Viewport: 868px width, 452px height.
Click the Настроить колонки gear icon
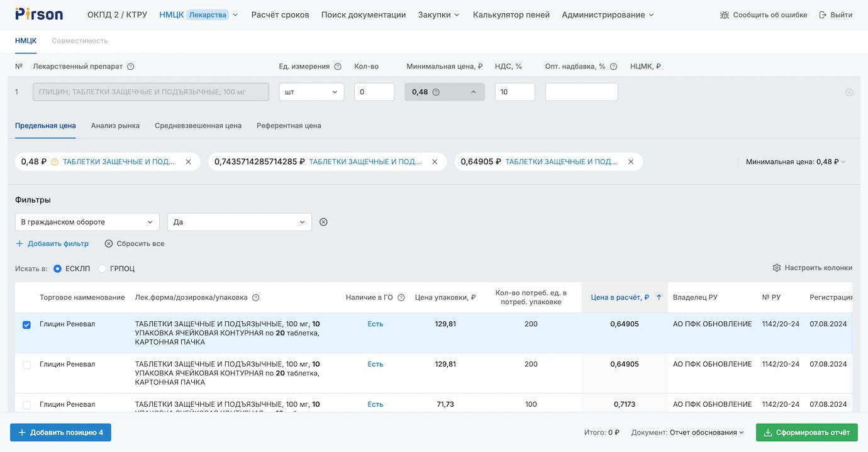[x=777, y=268]
